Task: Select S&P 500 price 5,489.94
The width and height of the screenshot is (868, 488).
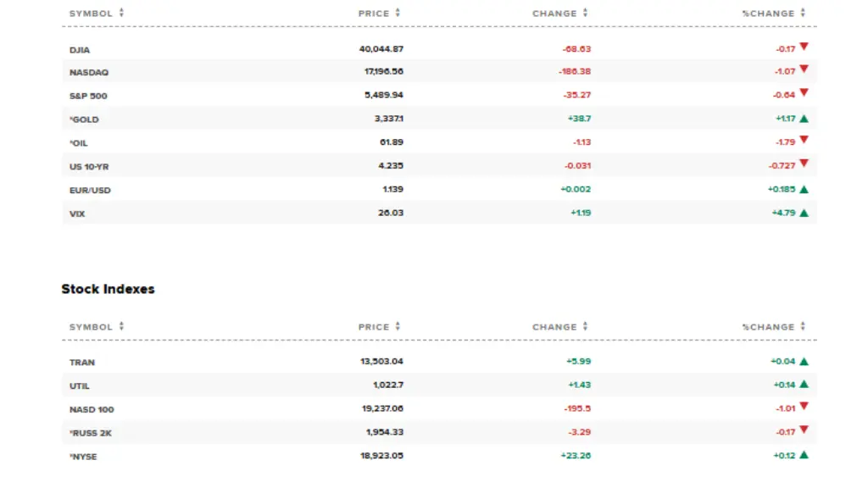Action: [x=384, y=95]
